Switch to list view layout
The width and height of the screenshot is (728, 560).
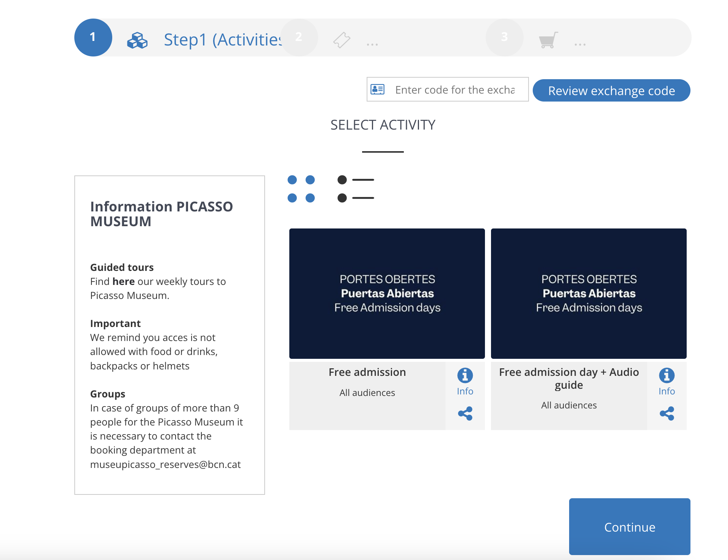click(355, 189)
